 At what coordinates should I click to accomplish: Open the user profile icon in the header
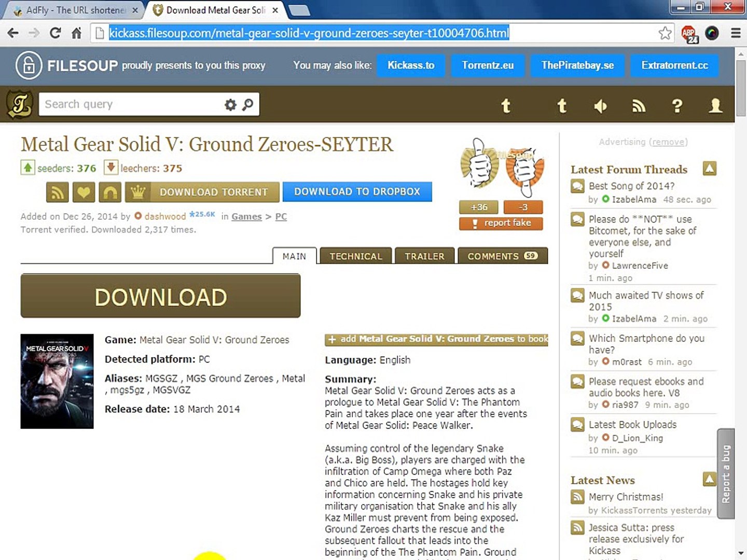tap(715, 106)
